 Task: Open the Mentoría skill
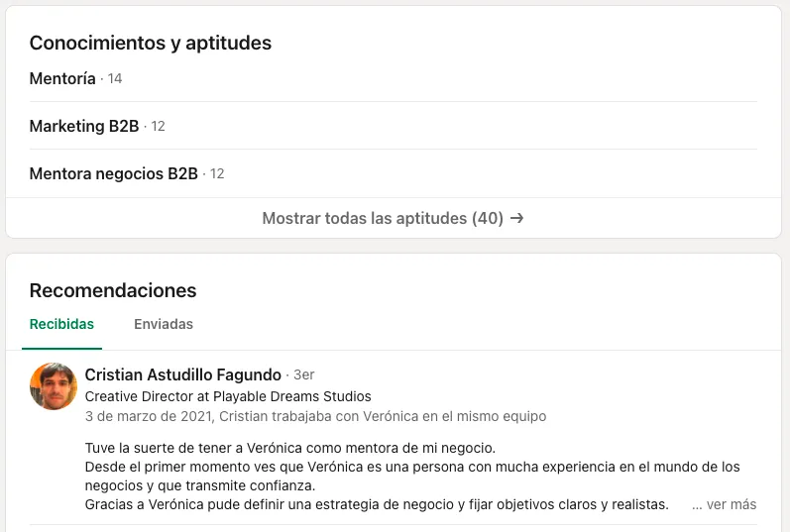(x=62, y=78)
